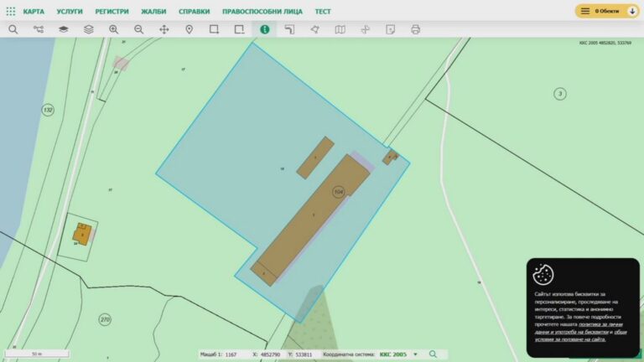Select the search magnifier tool

(x=13, y=29)
